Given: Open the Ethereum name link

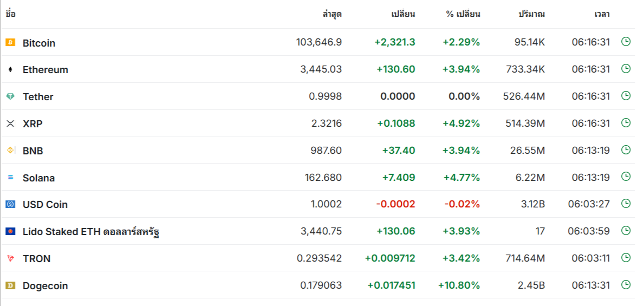Looking at the screenshot, I should point(45,70).
